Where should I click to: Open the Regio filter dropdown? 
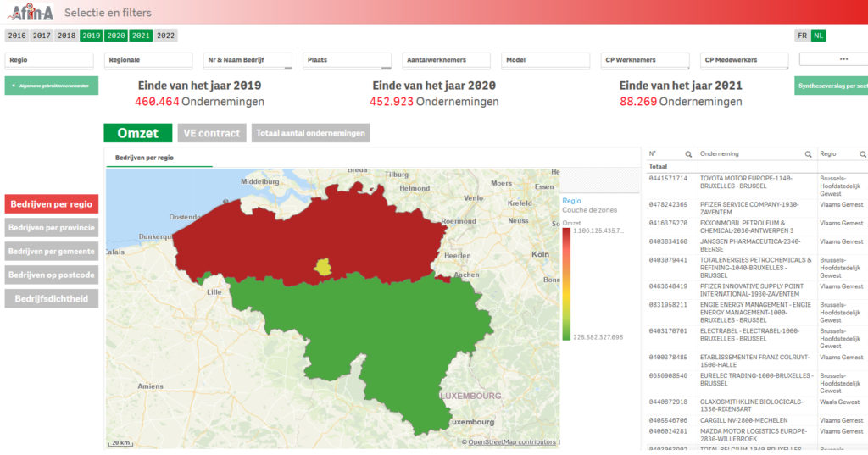tap(49, 60)
